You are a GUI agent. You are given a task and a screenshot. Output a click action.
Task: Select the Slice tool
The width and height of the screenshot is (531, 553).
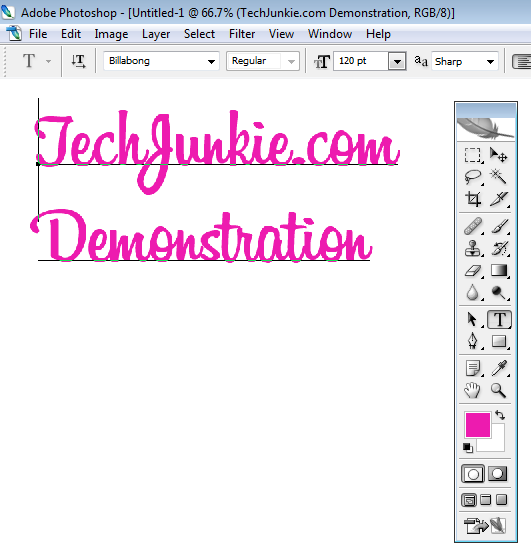click(x=499, y=199)
